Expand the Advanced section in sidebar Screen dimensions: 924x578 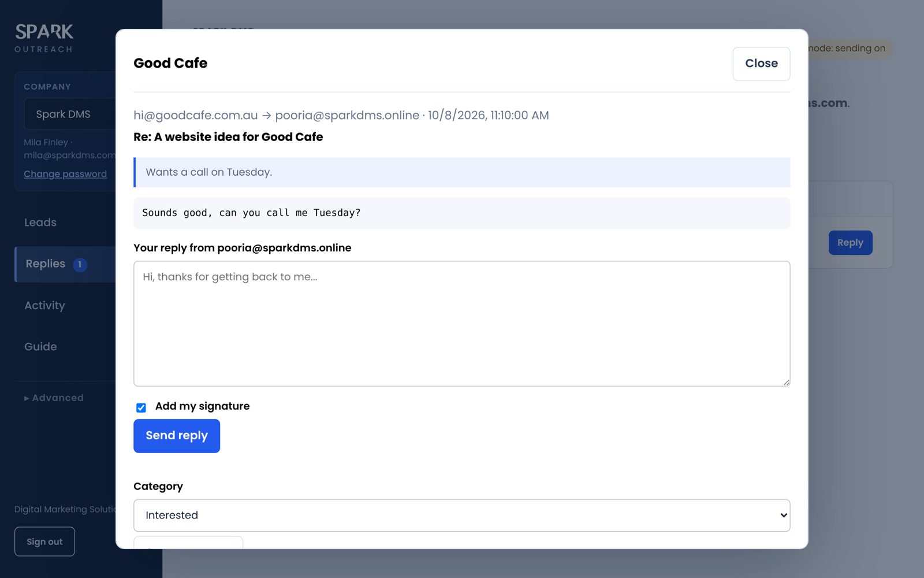point(54,398)
